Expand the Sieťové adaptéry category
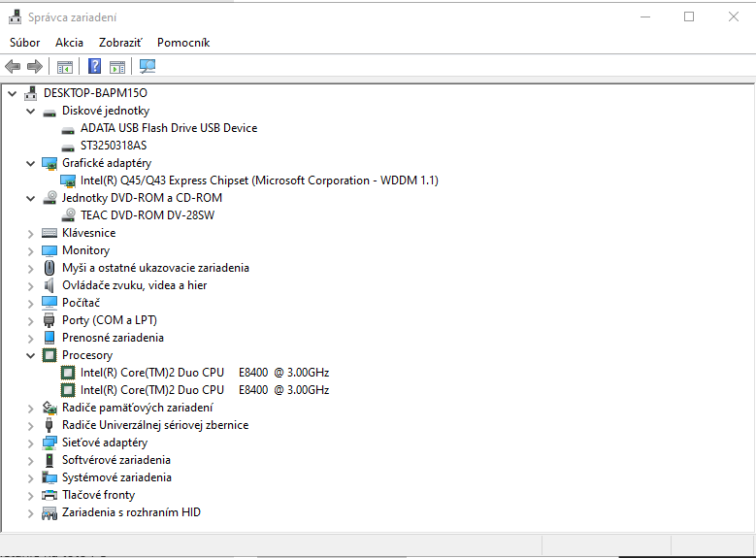Screen dimensions: 756x558 [x=31, y=443]
